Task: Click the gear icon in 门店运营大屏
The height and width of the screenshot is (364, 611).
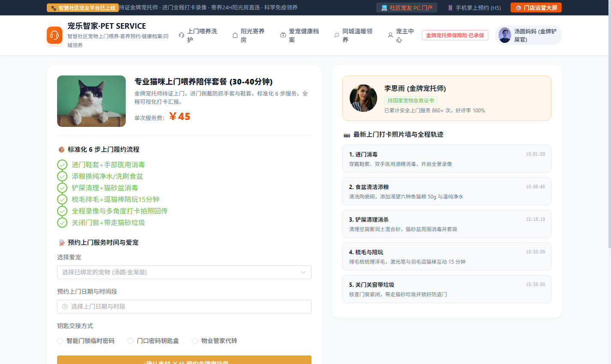Action: click(518, 8)
